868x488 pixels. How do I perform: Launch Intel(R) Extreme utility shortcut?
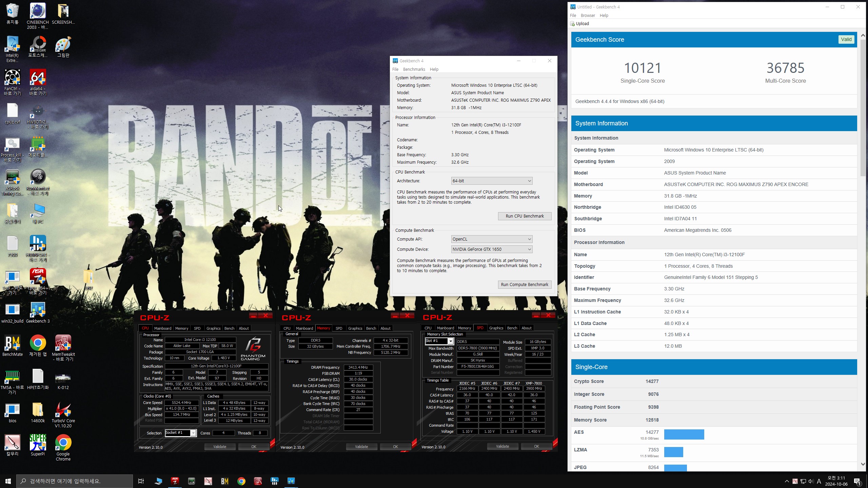13,49
